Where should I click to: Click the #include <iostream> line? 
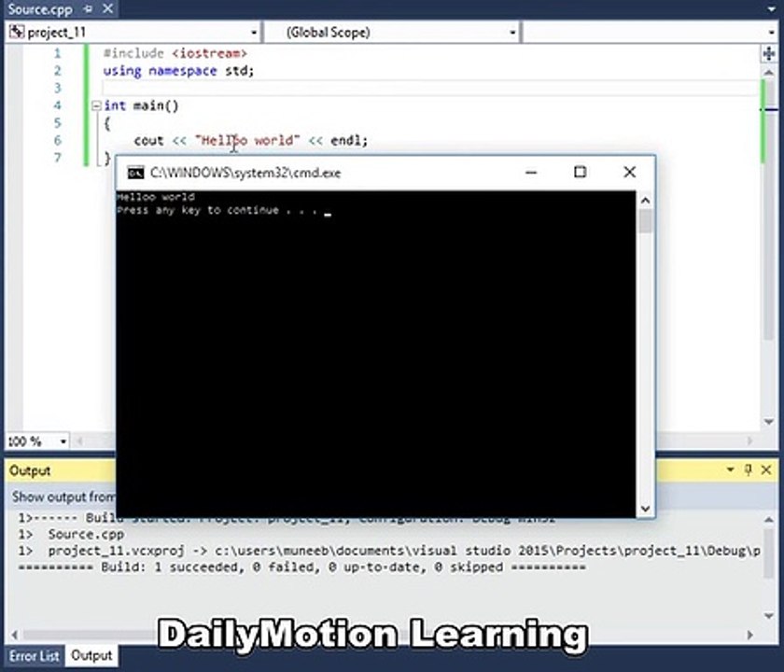point(175,53)
